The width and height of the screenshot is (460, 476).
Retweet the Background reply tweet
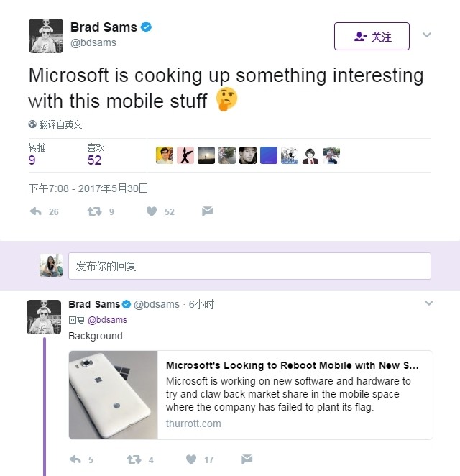coord(134,459)
